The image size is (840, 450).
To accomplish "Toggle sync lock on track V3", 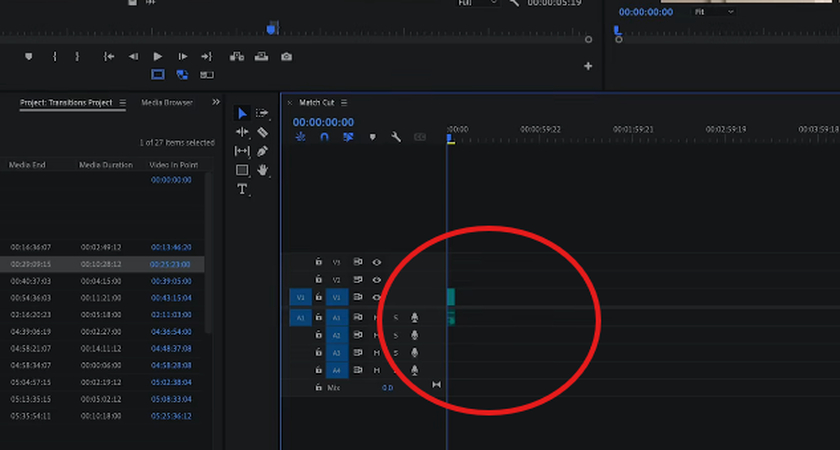I will [358, 262].
